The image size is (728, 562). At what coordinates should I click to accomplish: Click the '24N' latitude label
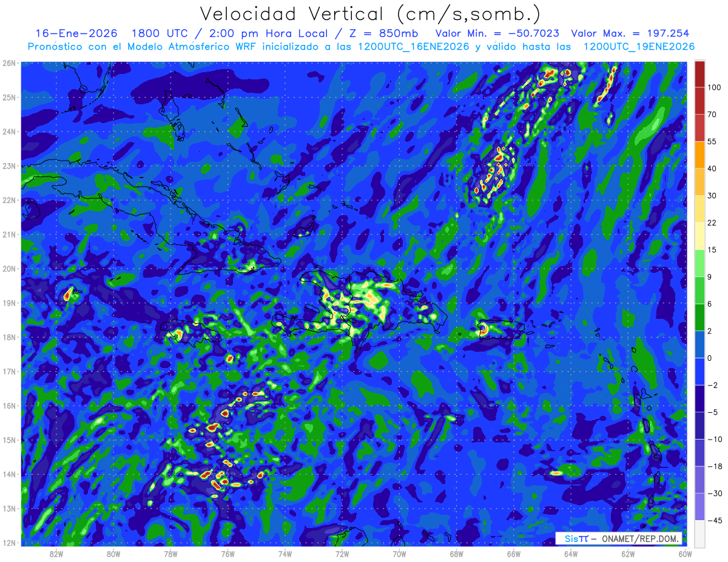(9, 132)
